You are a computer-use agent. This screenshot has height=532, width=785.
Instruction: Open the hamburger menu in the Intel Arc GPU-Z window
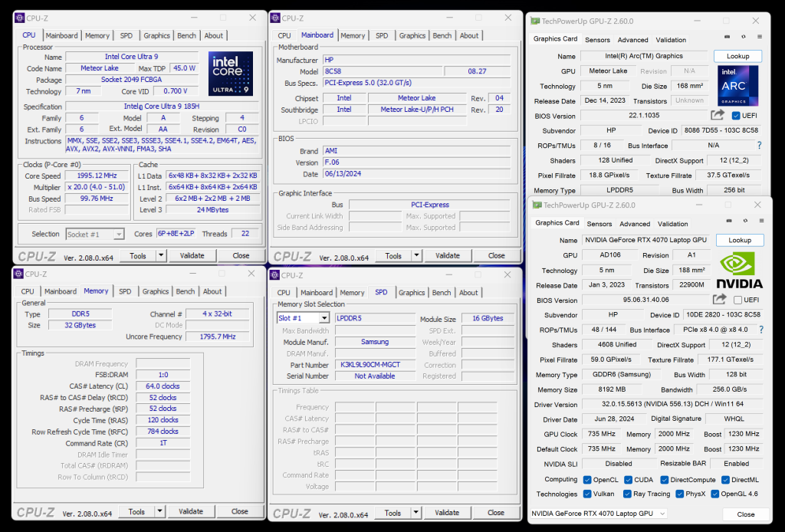click(760, 37)
